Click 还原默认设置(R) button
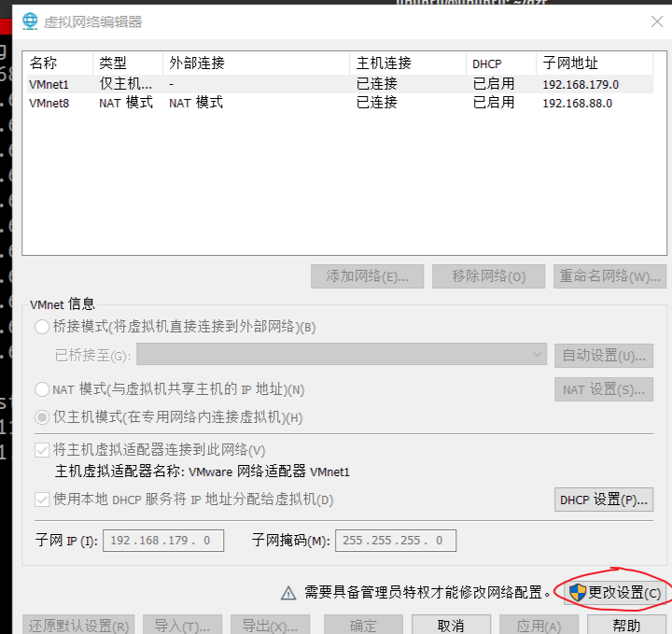This screenshot has width=672, height=634. coord(78,626)
